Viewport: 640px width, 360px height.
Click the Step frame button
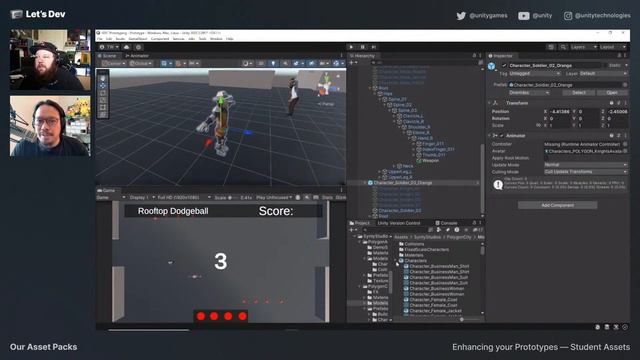(x=373, y=47)
